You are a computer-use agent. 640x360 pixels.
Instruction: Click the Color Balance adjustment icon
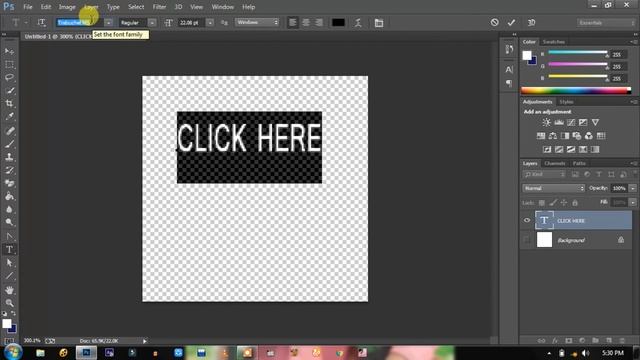pos(553,136)
